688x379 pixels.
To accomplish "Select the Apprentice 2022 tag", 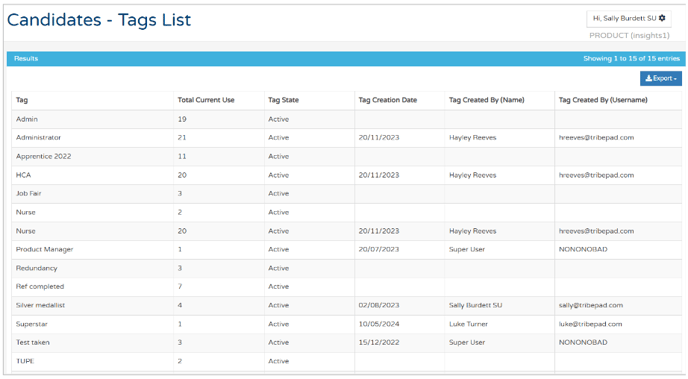I will [x=43, y=156].
